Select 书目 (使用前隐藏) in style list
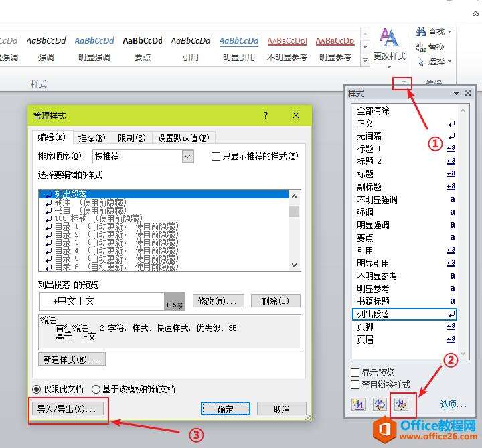Viewport: 482px width, 448px height. click(x=163, y=210)
